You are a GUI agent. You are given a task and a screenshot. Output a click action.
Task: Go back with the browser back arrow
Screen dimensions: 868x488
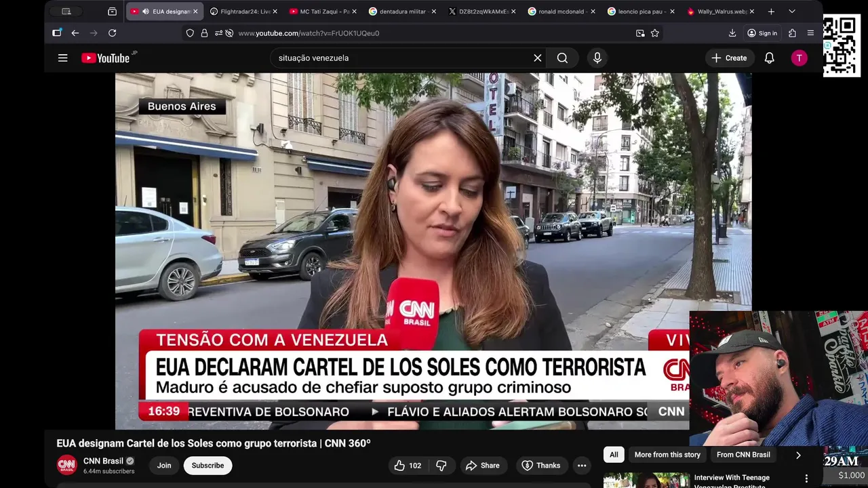(x=75, y=33)
